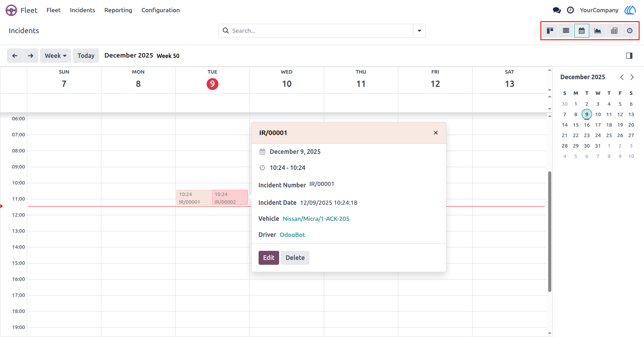Open the Nissan/Micra/1-ACK-205 vehicle link
This screenshot has width=644, height=337.
[316, 219]
